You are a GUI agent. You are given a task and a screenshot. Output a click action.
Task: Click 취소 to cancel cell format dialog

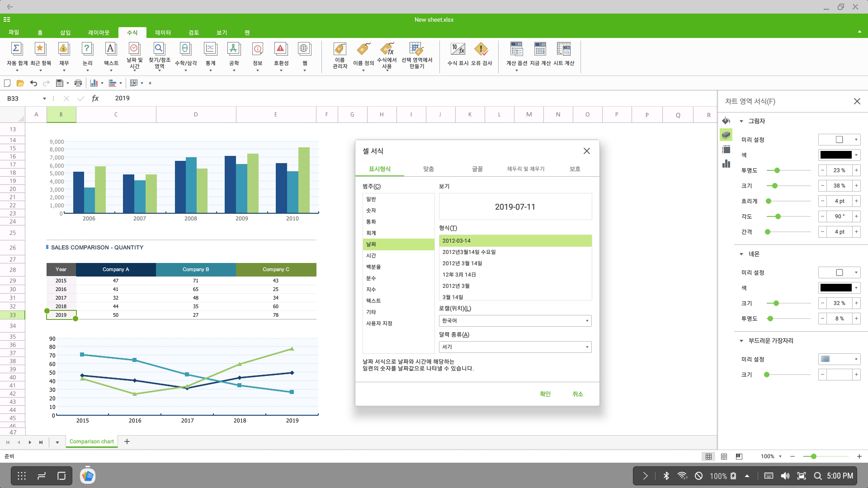tap(578, 394)
